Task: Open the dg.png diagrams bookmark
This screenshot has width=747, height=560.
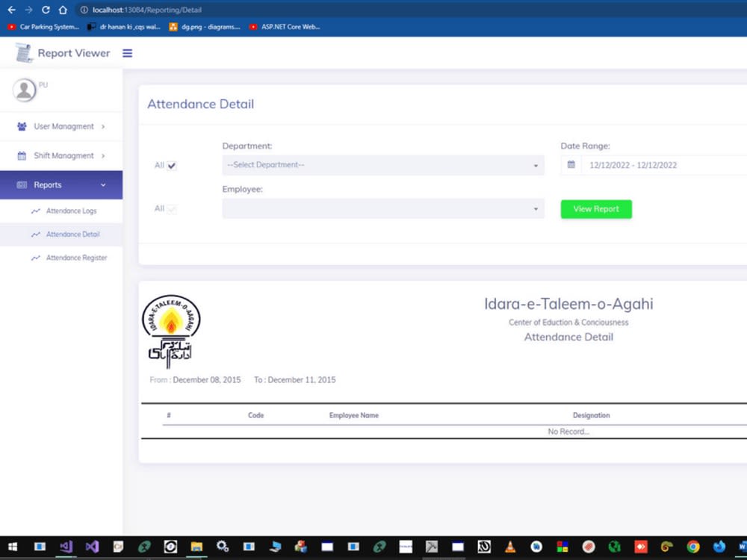Action: [205, 27]
